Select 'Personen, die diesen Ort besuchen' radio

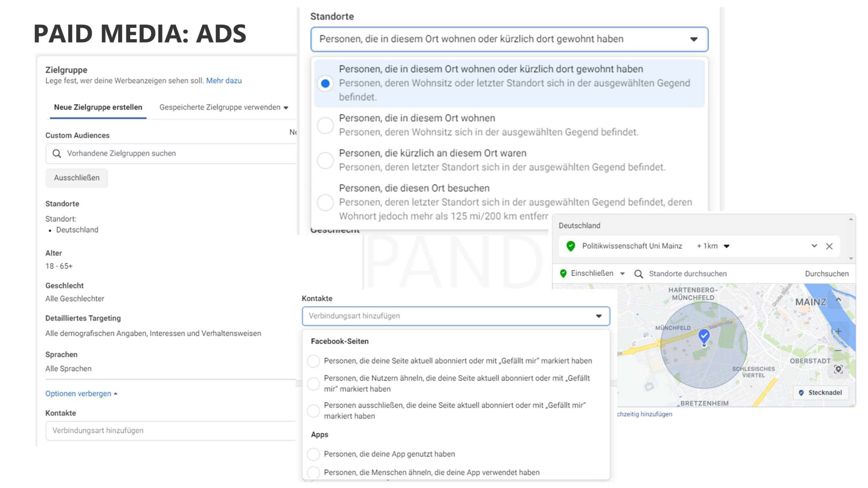[x=325, y=202]
